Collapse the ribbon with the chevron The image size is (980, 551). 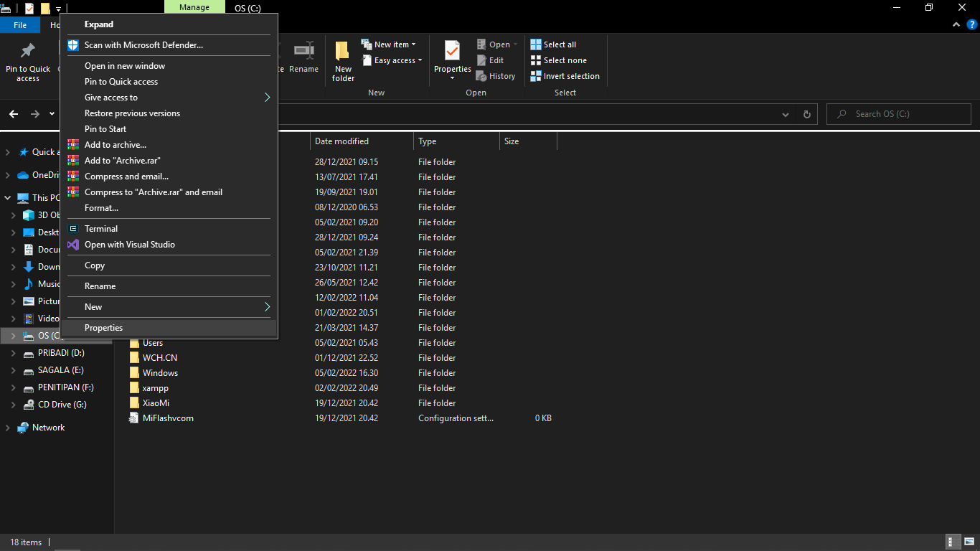tap(956, 24)
